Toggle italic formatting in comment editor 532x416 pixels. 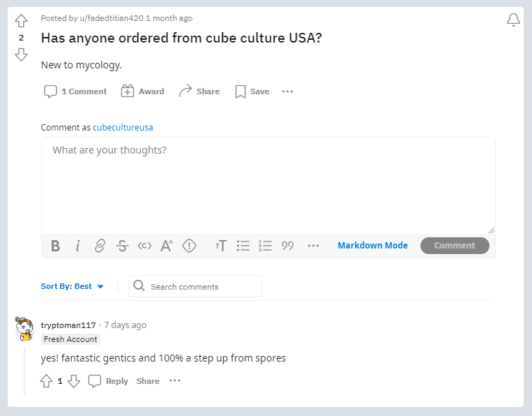pyautogui.click(x=77, y=246)
